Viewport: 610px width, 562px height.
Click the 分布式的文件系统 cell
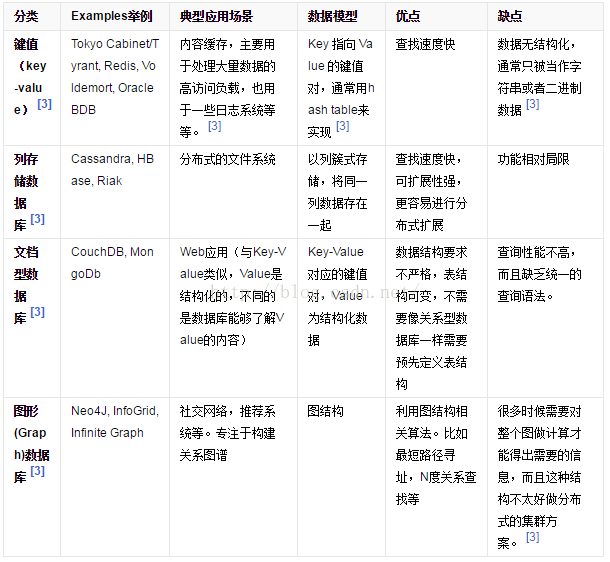click(x=233, y=192)
